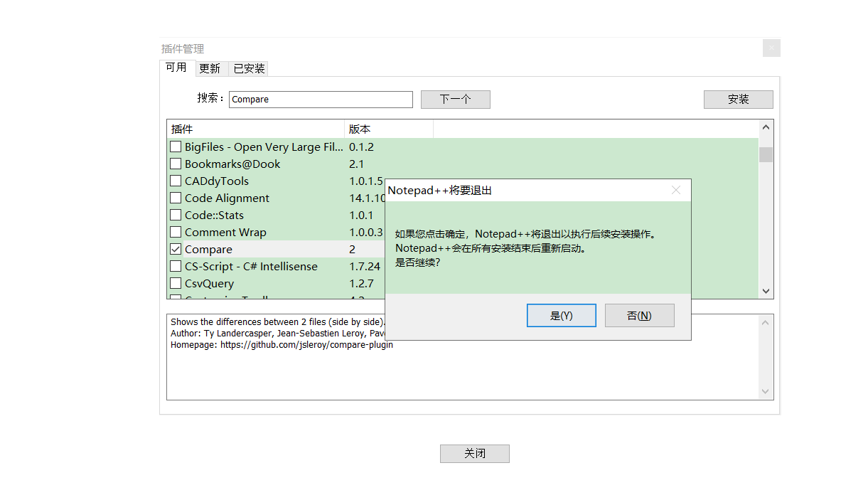This screenshot has width=868, height=500.
Task: Close the 插件管理 window
Action: pos(771,48)
